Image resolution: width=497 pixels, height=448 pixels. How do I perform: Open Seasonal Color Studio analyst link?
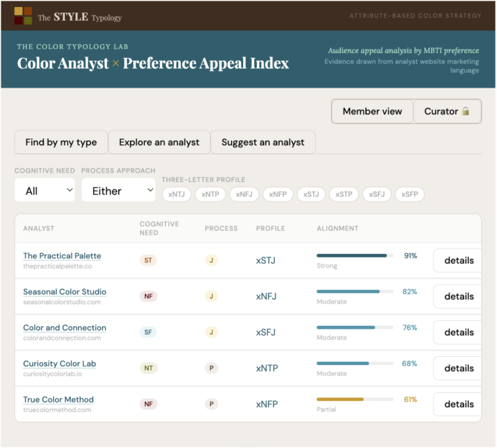point(65,292)
